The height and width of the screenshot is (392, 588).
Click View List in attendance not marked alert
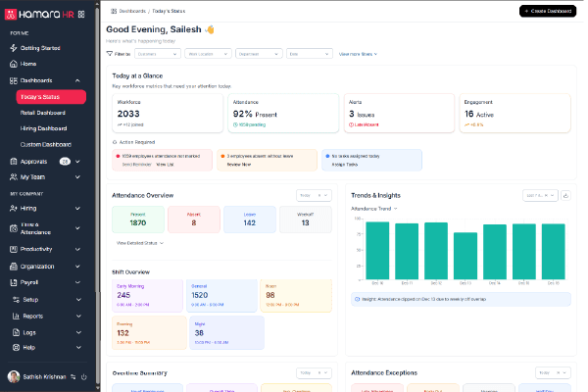coord(165,165)
